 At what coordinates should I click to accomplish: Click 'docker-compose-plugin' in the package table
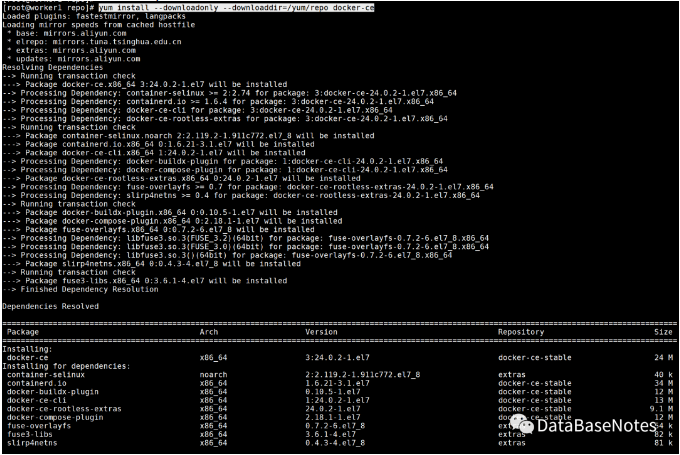(55, 417)
